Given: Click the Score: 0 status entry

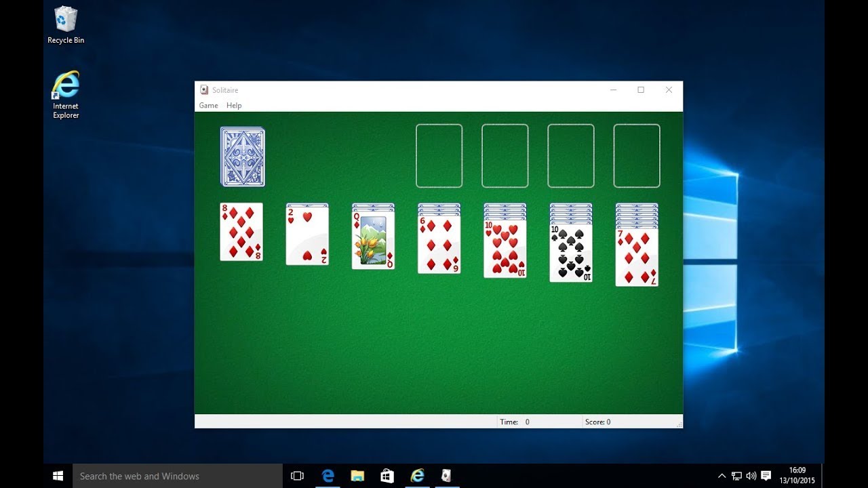Looking at the screenshot, I should tap(597, 422).
